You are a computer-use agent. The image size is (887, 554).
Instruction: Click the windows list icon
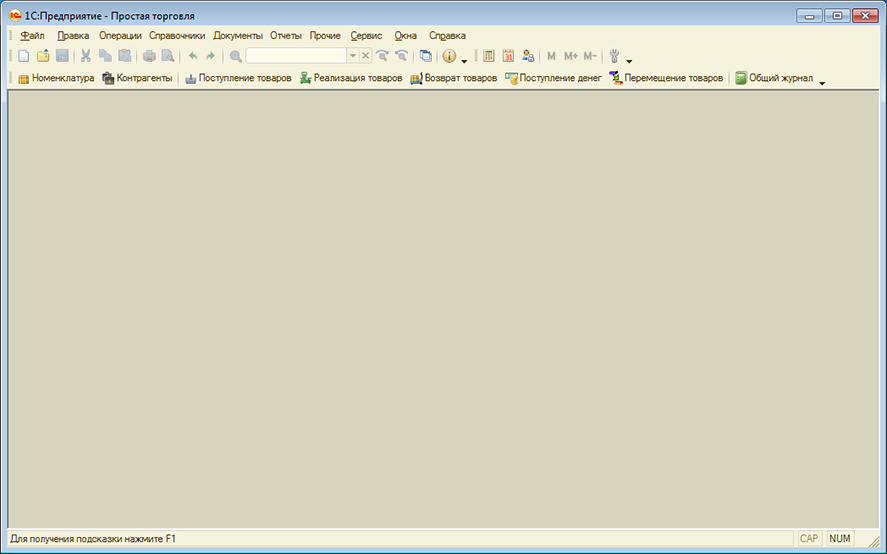pyautogui.click(x=426, y=56)
